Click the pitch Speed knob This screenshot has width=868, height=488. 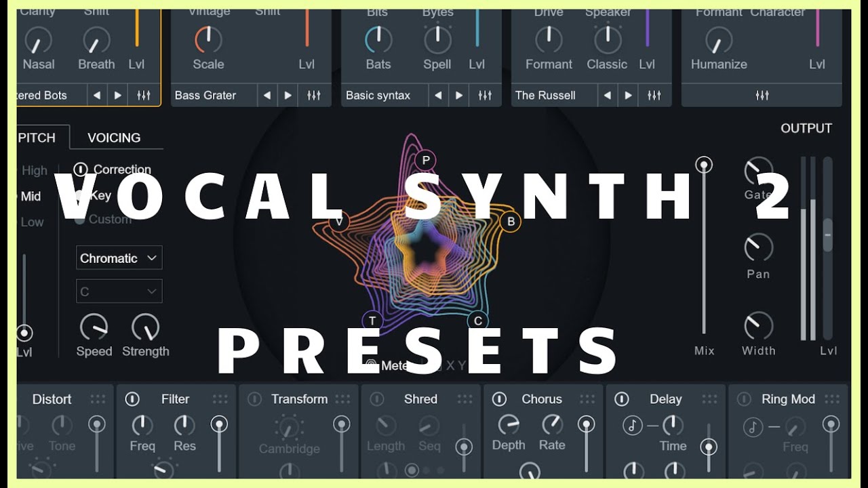click(x=94, y=327)
